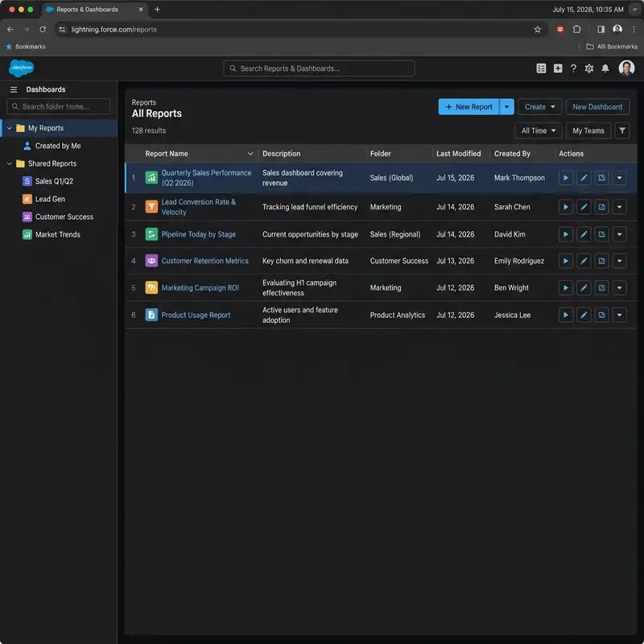Open the setup gear icon

[588, 68]
